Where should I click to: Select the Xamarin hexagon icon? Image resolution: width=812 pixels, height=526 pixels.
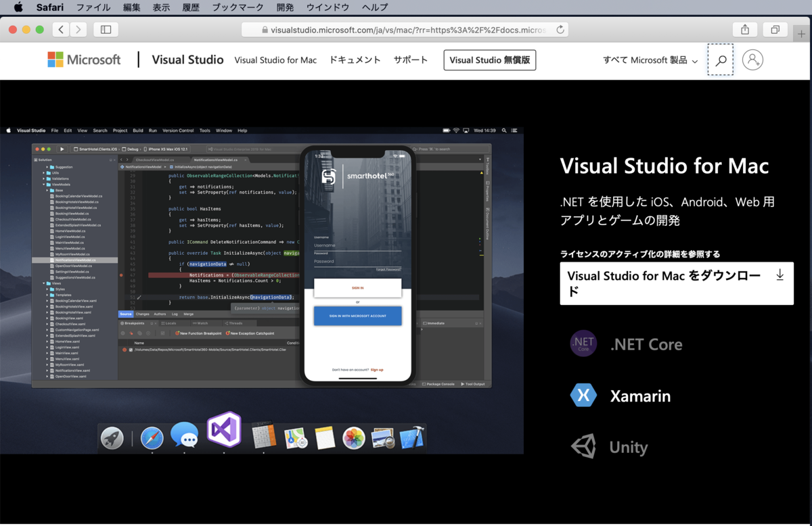[583, 396]
